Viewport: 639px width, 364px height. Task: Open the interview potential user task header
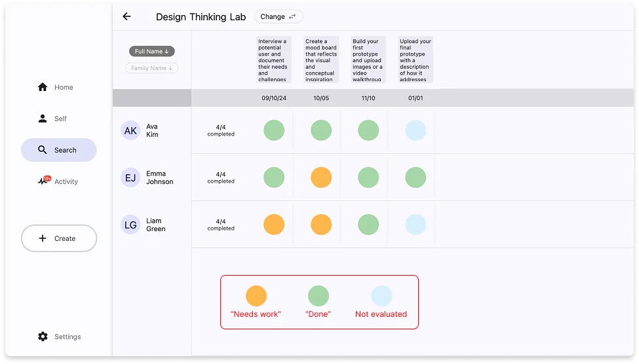274,60
